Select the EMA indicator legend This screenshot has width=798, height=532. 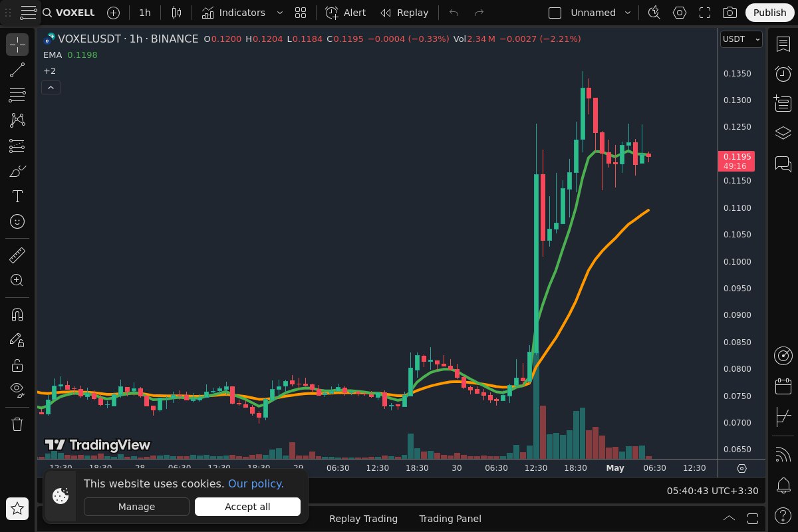(x=53, y=55)
